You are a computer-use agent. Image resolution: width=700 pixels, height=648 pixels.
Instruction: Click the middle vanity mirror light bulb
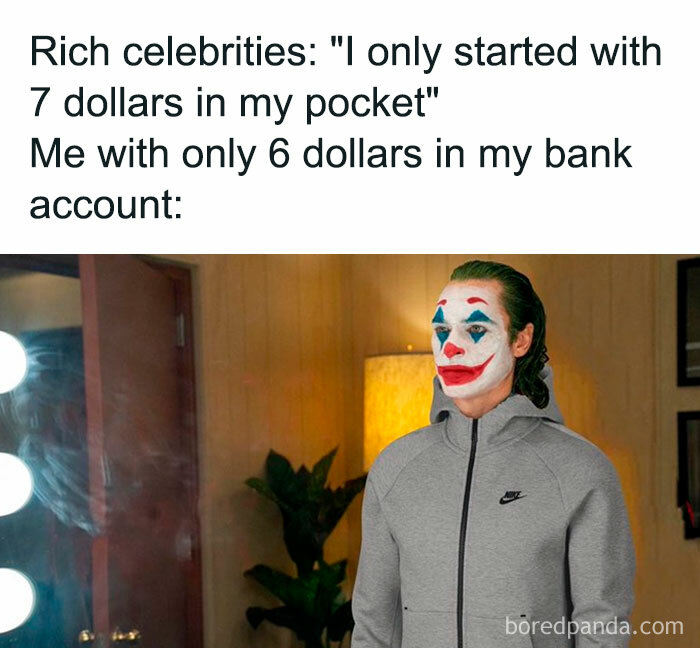click(13, 484)
